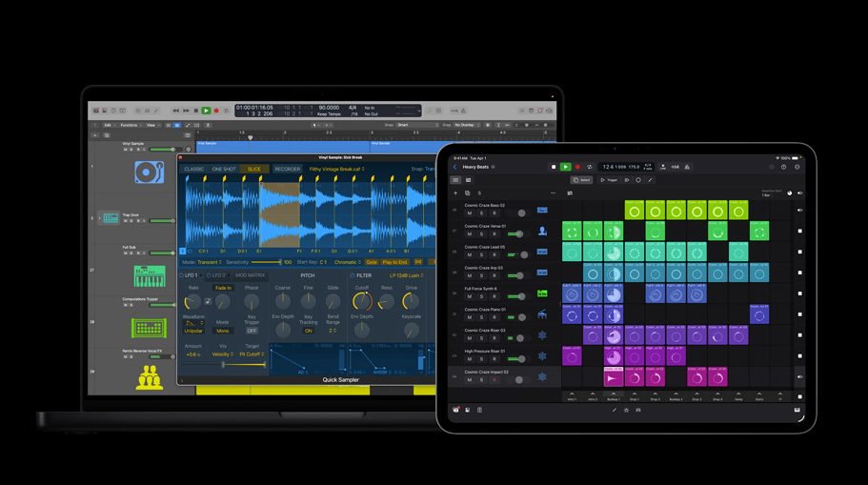Click the Trigger button in iPad toolbar
This screenshot has height=485, width=868.
click(609, 180)
